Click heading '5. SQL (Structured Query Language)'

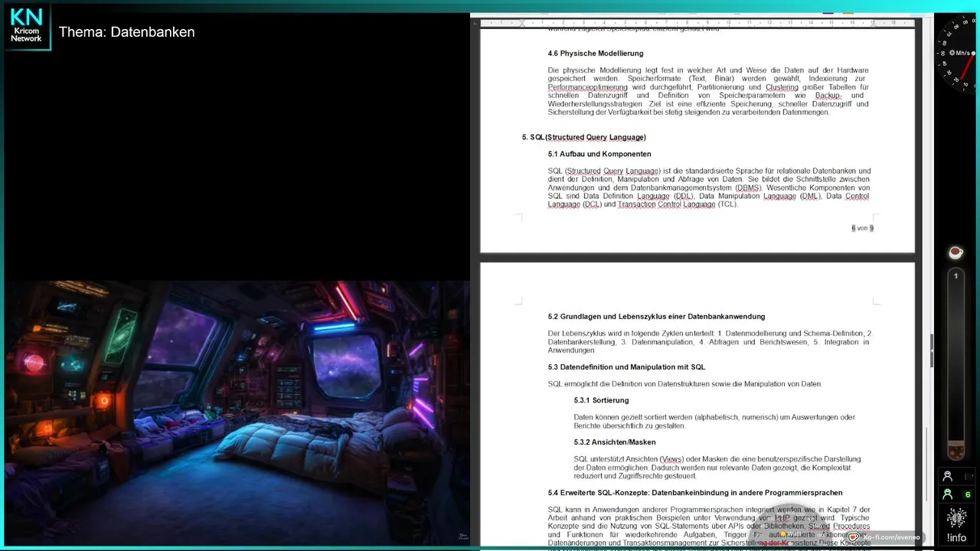point(584,137)
